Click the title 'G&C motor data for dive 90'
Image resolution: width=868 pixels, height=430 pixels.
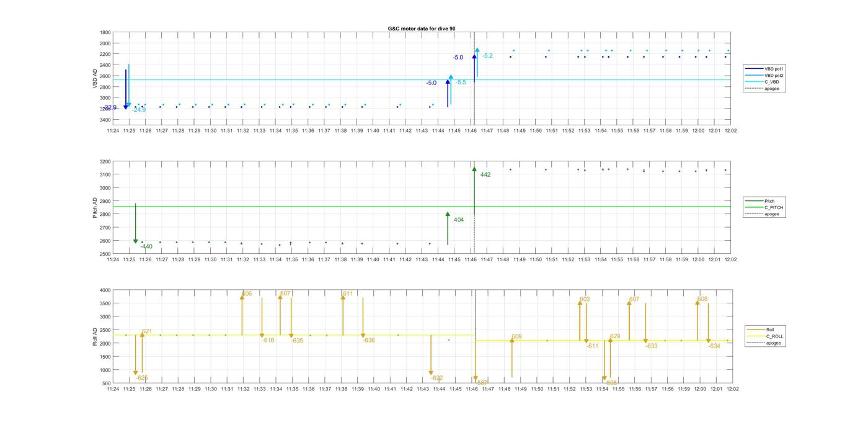(x=422, y=29)
